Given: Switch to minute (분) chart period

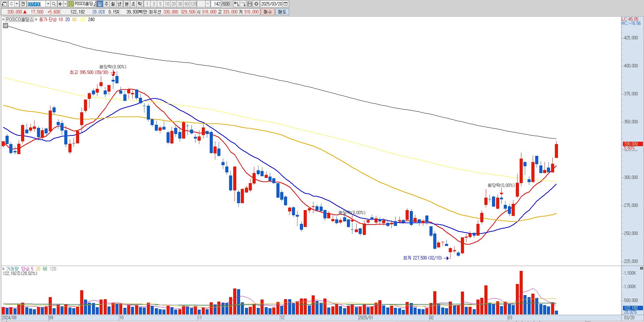Looking at the screenshot, I should 127,4.
